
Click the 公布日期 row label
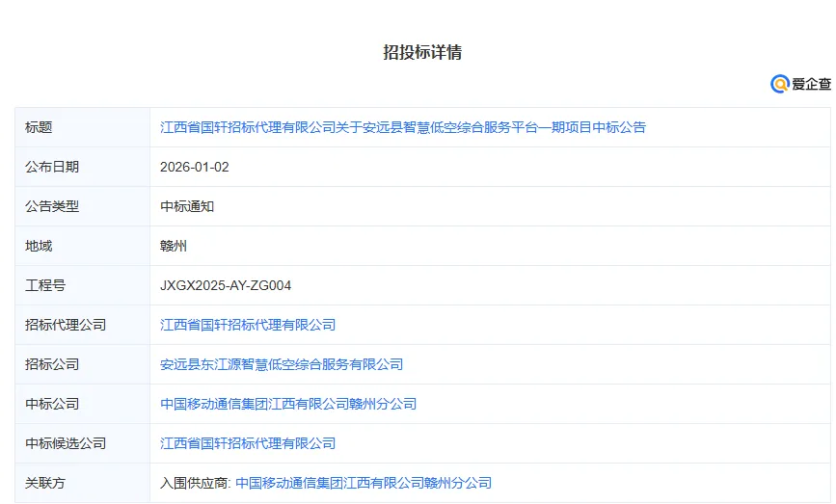[x=52, y=167]
